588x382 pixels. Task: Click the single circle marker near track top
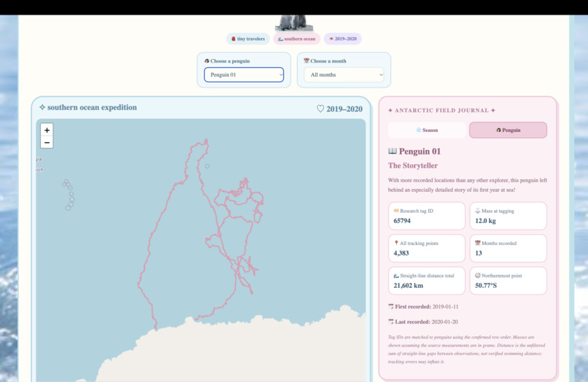(207, 165)
